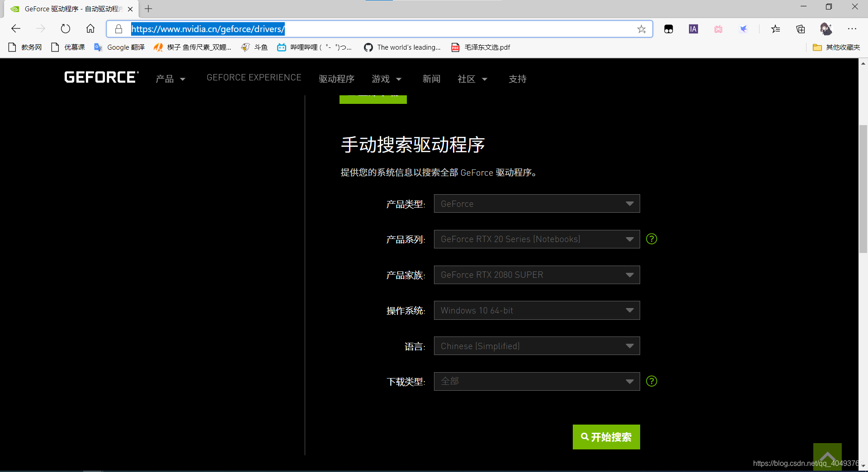Open the Collections icon
Viewport: 868px width, 472px height.
pyautogui.click(x=801, y=29)
